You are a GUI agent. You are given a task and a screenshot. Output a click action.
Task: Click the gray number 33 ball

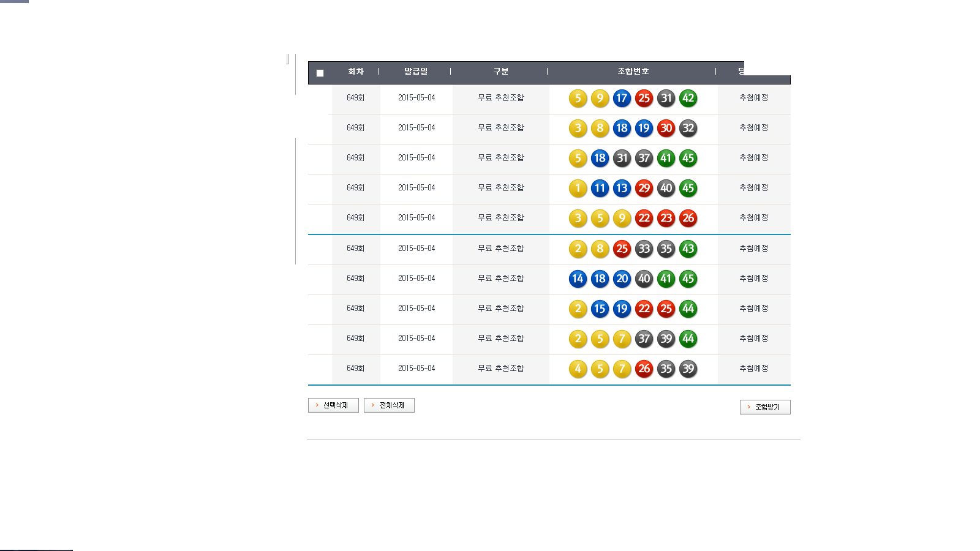(644, 249)
